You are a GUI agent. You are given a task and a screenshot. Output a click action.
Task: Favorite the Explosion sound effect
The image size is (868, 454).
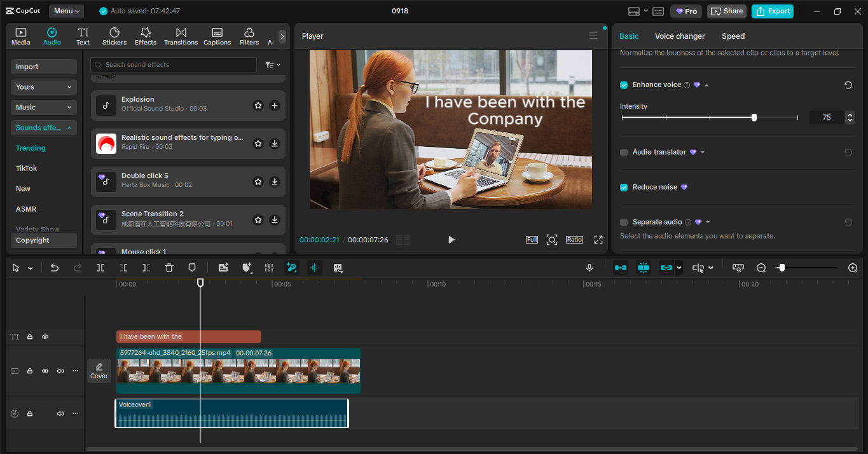pyautogui.click(x=258, y=106)
